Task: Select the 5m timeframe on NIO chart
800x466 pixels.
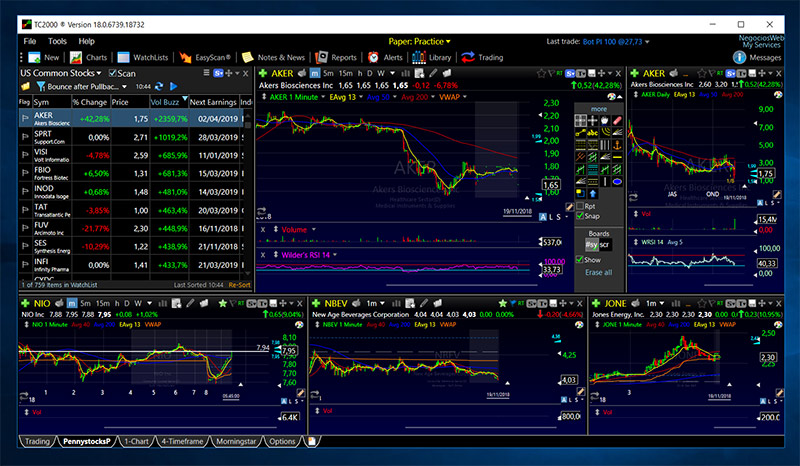Action: tap(85, 303)
